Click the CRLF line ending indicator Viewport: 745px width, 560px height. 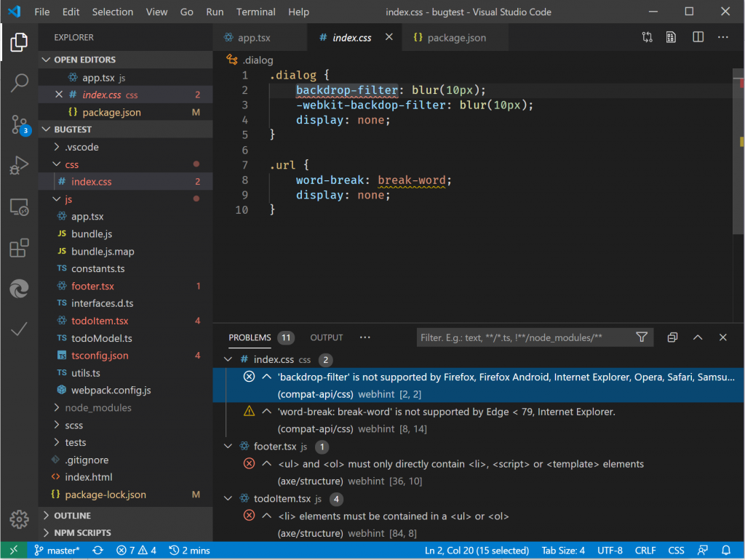[645, 551]
